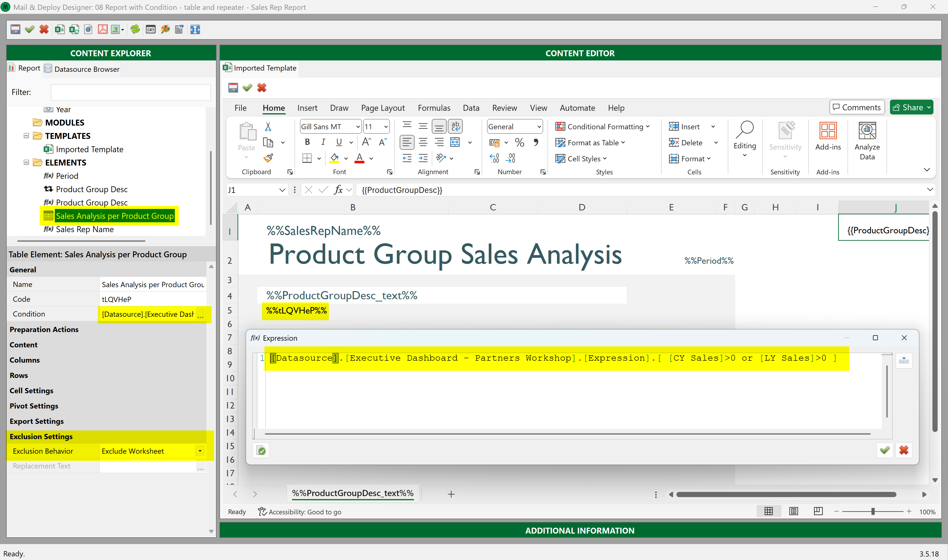Screen dimensions: 948x560
Task: Expand the Preparation Actions section
Action: click(44, 329)
